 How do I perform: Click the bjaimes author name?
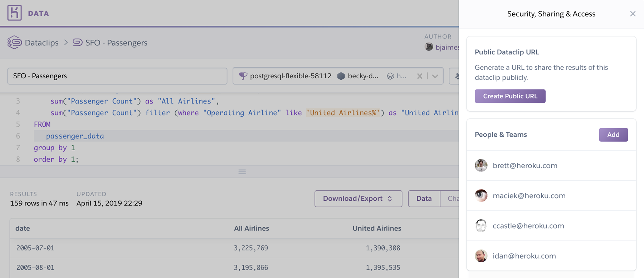point(447,47)
